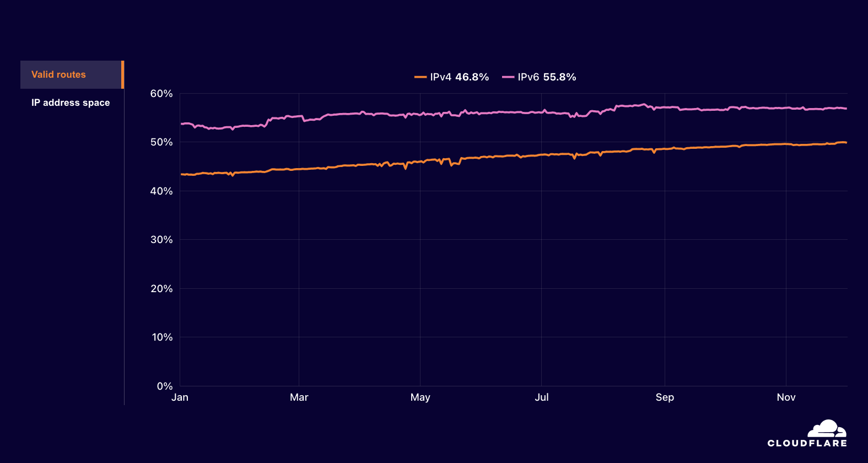868x463 pixels.
Task: Select the Valid routes tab
Action: click(72, 74)
